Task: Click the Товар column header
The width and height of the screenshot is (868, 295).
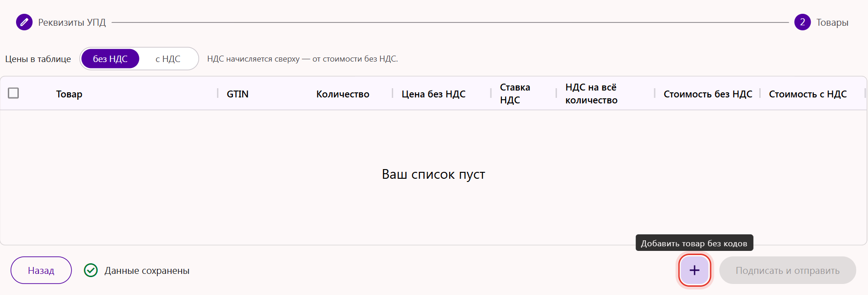Action: pyautogui.click(x=69, y=94)
